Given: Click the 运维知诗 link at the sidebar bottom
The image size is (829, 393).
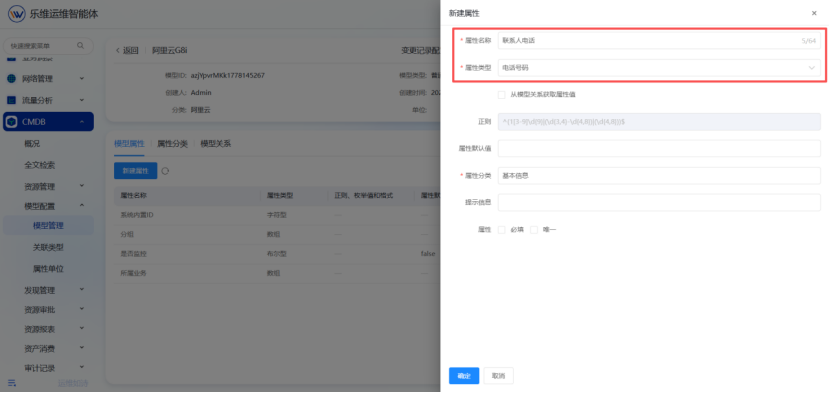Looking at the screenshot, I should tap(72, 383).
